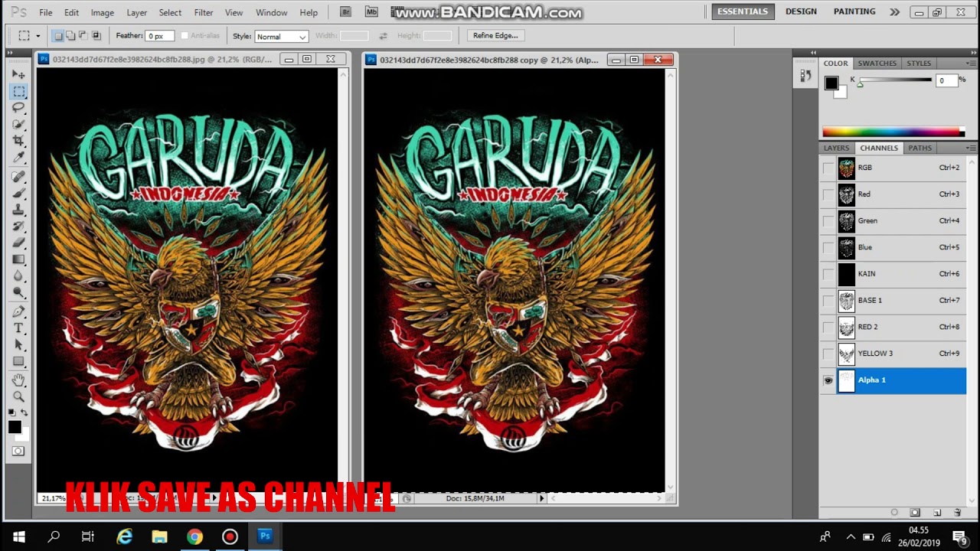Open document info arrow in status bar
Viewport: 980px width, 551px height.
pyautogui.click(x=541, y=498)
